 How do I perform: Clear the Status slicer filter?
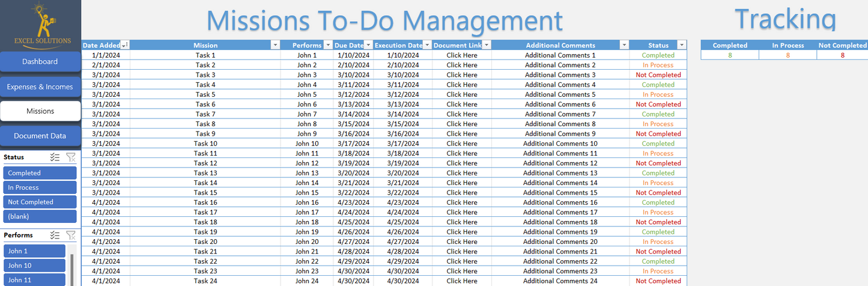click(x=71, y=157)
